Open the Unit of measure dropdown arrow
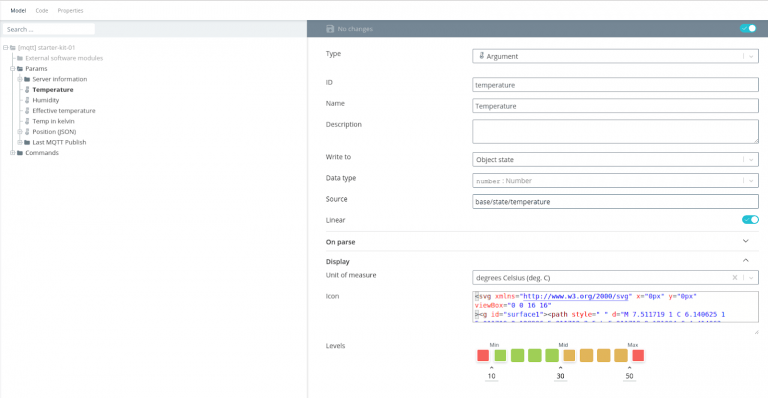768x398 pixels. (x=751, y=278)
